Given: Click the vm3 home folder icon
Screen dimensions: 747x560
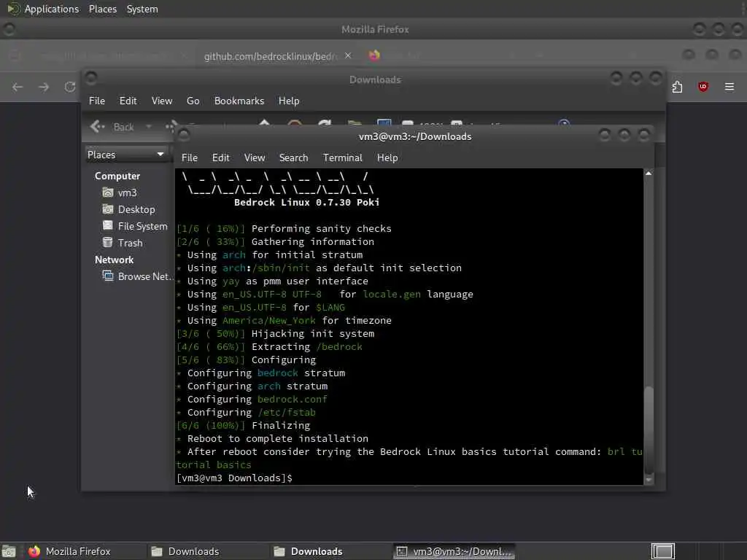Looking at the screenshot, I should pos(108,192).
